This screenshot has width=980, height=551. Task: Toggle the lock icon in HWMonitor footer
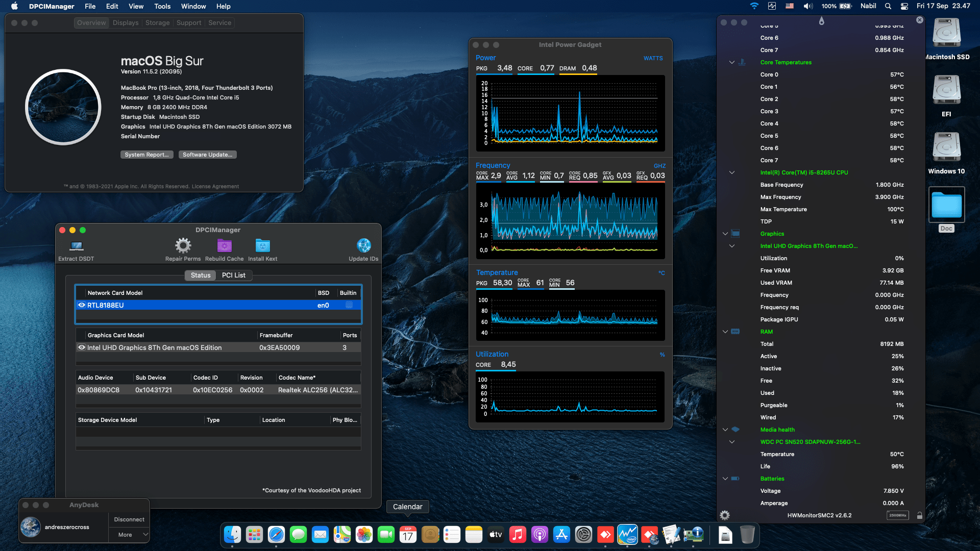click(x=919, y=515)
